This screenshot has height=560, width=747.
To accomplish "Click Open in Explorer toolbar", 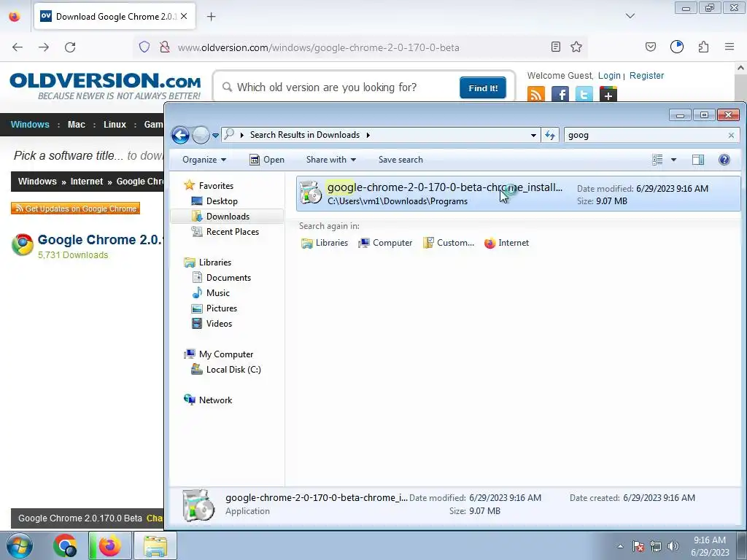I will click(x=267, y=160).
